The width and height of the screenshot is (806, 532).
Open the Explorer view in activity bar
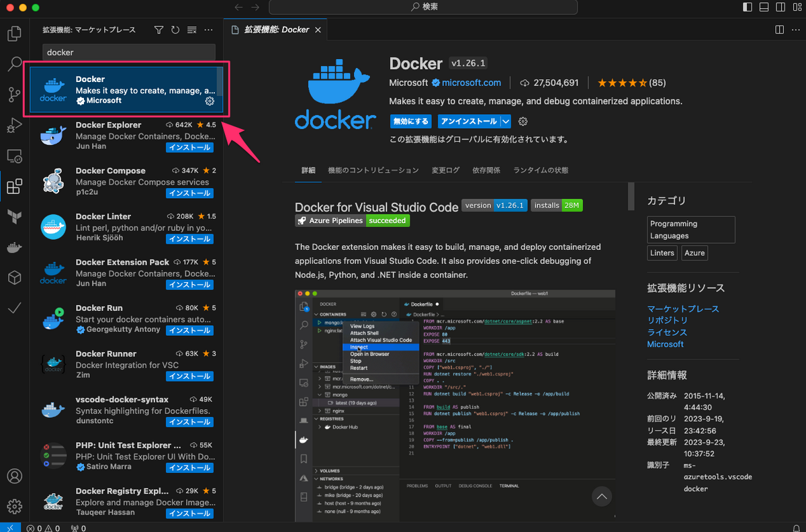14,34
